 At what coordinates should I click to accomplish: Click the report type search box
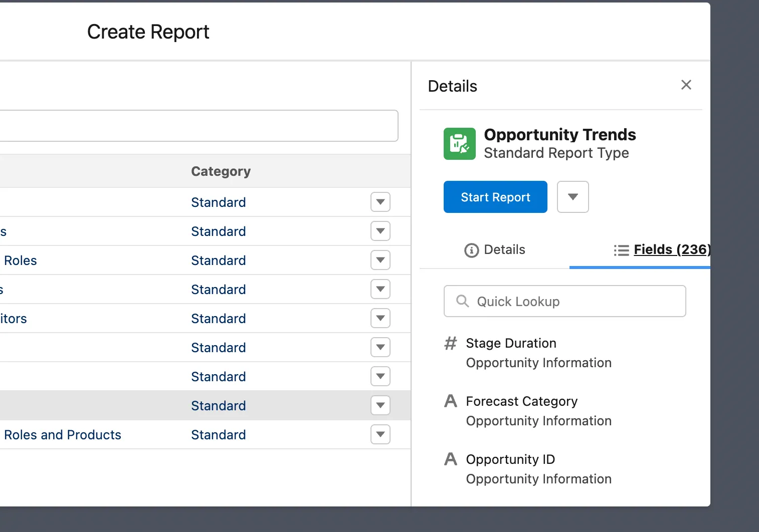tap(199, 126)
